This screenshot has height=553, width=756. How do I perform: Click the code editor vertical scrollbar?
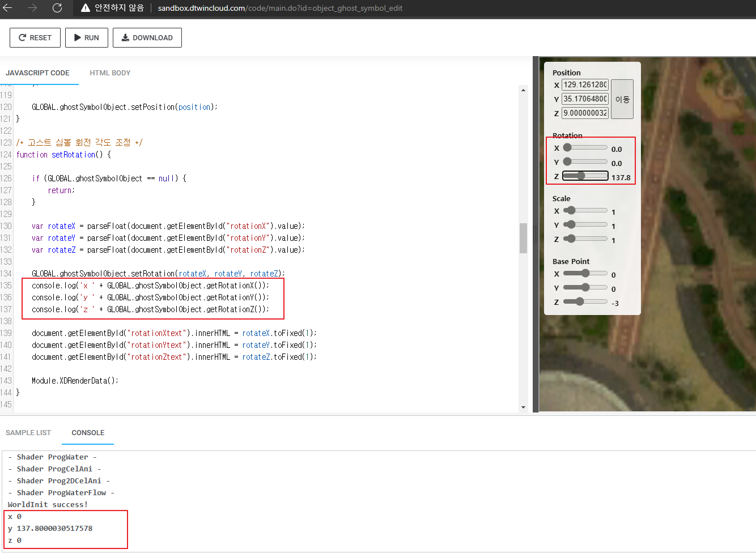tap(523, 239)
